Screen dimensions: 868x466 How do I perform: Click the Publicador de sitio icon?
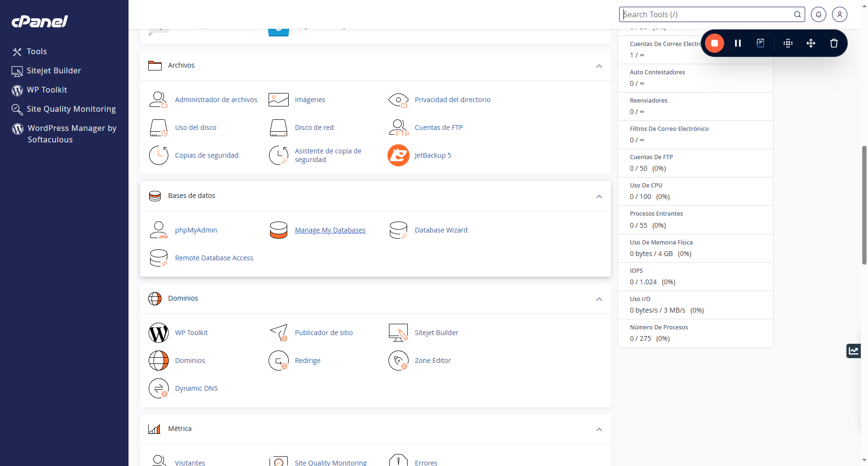click(278, 333)
